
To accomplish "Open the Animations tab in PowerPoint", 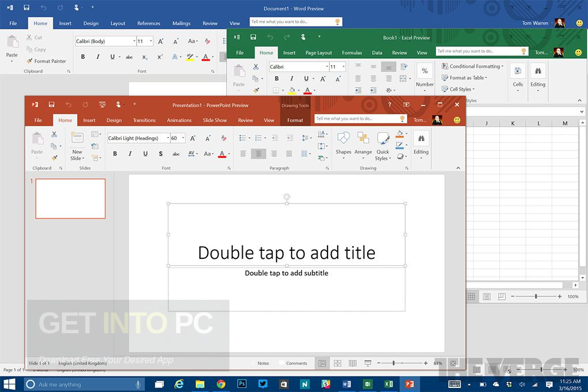I will 179,120.
